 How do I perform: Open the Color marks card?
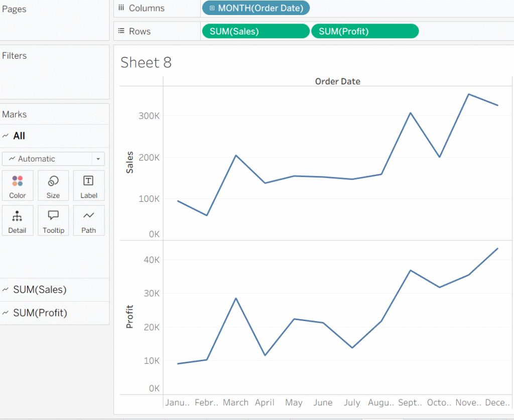18,186
